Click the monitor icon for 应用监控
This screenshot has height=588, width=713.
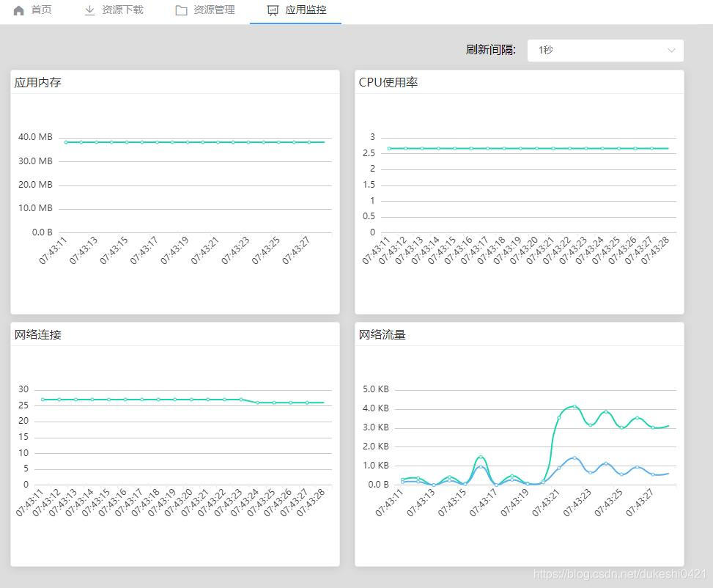click(273, 10)
